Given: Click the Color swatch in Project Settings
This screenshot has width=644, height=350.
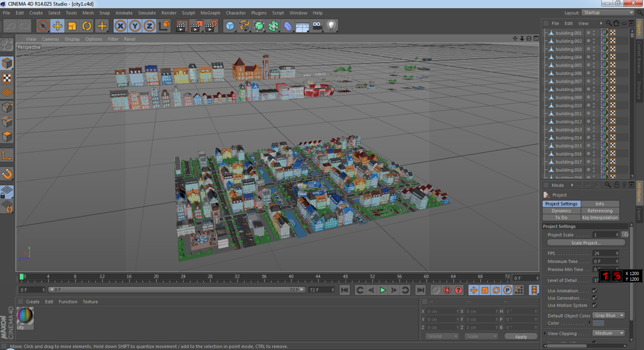Looking at the screenshot, I should 598,323.
